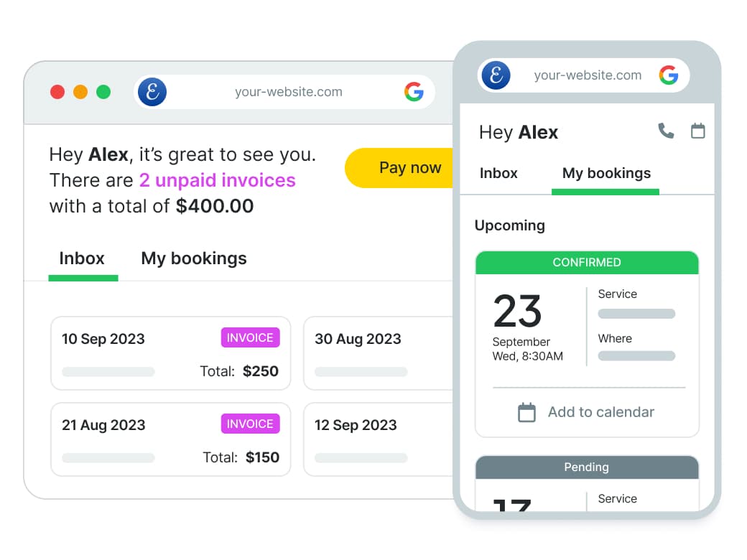Select mobile My bookings tab

(x=606, y=173)
